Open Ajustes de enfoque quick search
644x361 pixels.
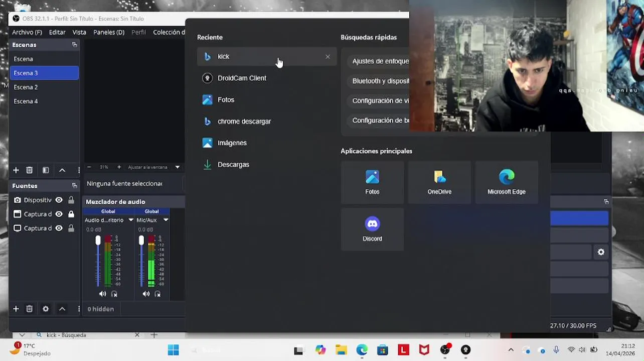click(x=381, y=61)
